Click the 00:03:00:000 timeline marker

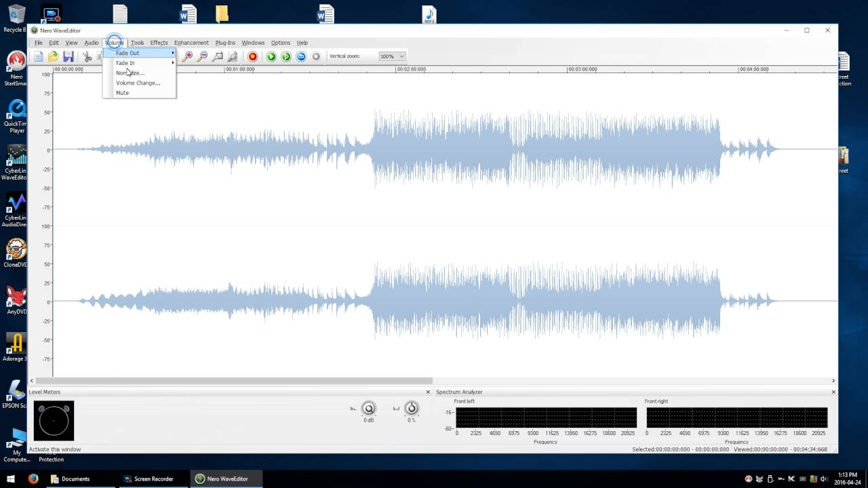(x=583, y=69)
